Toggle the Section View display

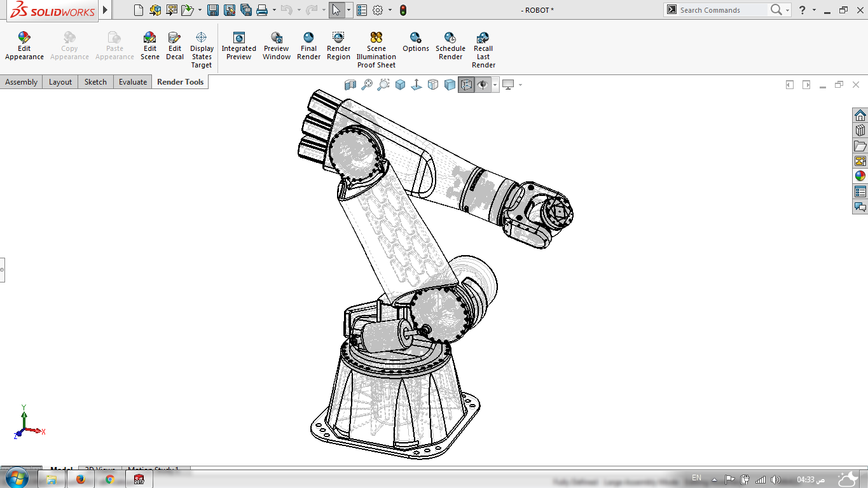(x=350, y=84)
